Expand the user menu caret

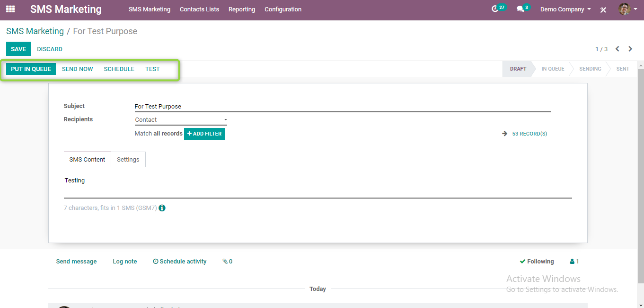click(x=635, y=9)
